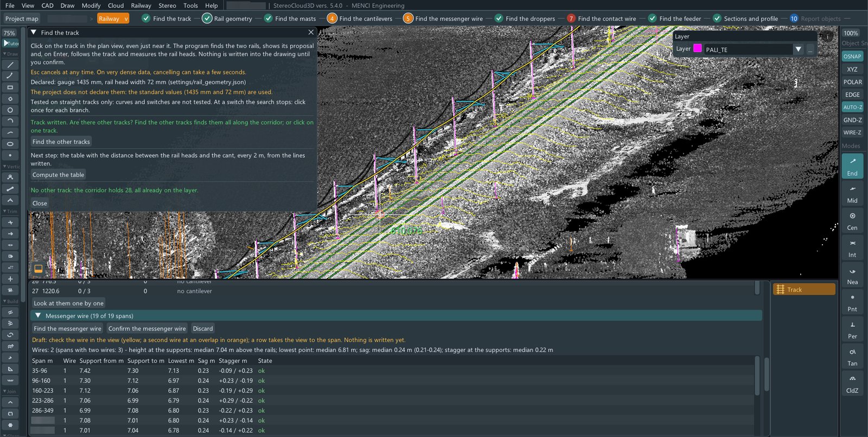Choose the Tan snap mode
868x437 pixels.
click(x=852, y=356)
